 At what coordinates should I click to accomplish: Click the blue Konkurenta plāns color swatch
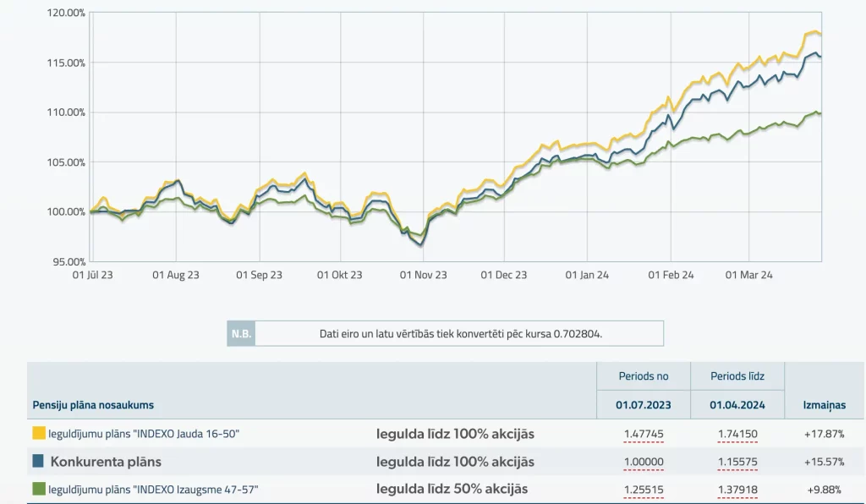coord(38,461)
